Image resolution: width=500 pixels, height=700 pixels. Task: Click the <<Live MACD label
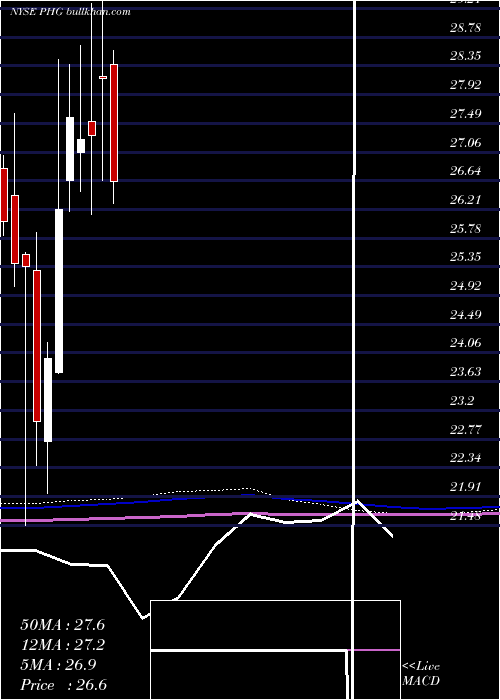point(421,674)
